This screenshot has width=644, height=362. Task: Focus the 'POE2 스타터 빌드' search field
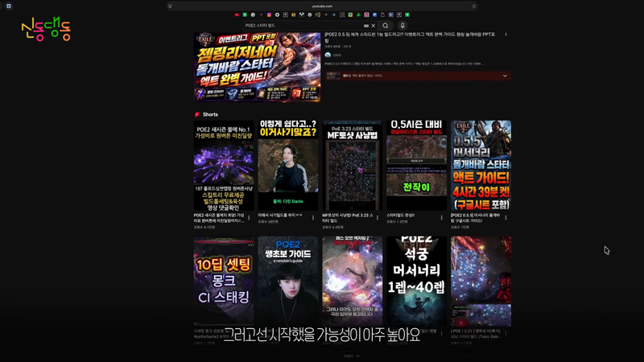tap(302, 26)
